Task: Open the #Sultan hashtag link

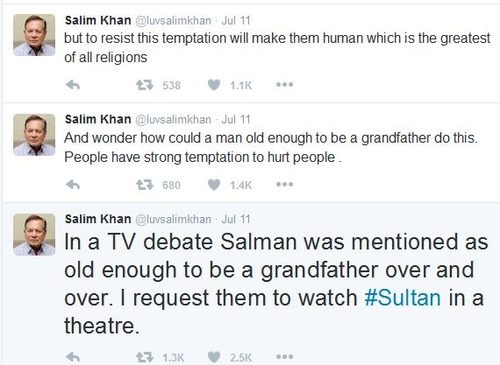Action: click(402, 298)
